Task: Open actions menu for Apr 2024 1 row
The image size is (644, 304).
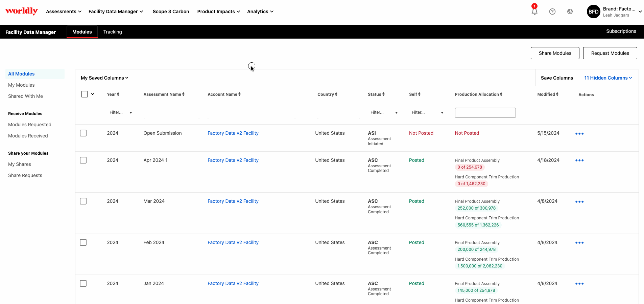Action: tap(579, 160)
